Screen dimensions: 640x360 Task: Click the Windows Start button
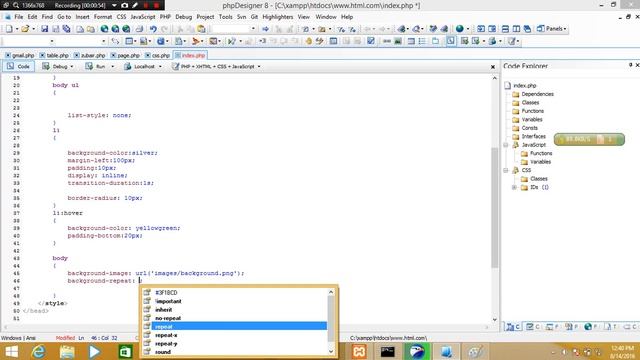point(11,351)
